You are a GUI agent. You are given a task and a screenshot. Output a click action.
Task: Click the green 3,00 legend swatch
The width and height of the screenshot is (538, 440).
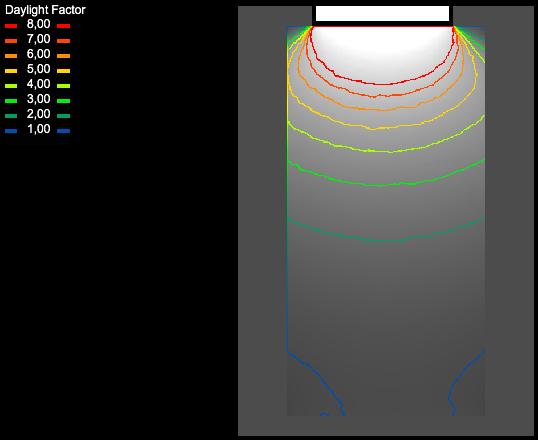click(x=11, y=101)
